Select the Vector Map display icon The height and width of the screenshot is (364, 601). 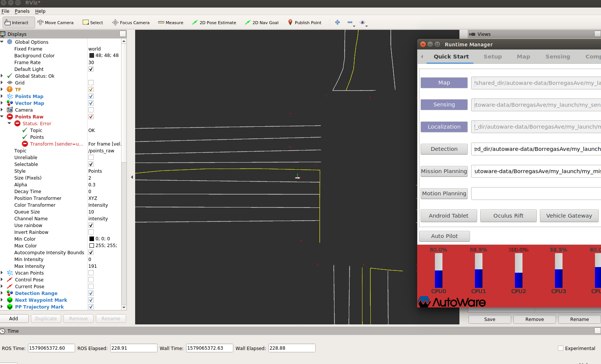pyautogui.click(x=10, y=103)
